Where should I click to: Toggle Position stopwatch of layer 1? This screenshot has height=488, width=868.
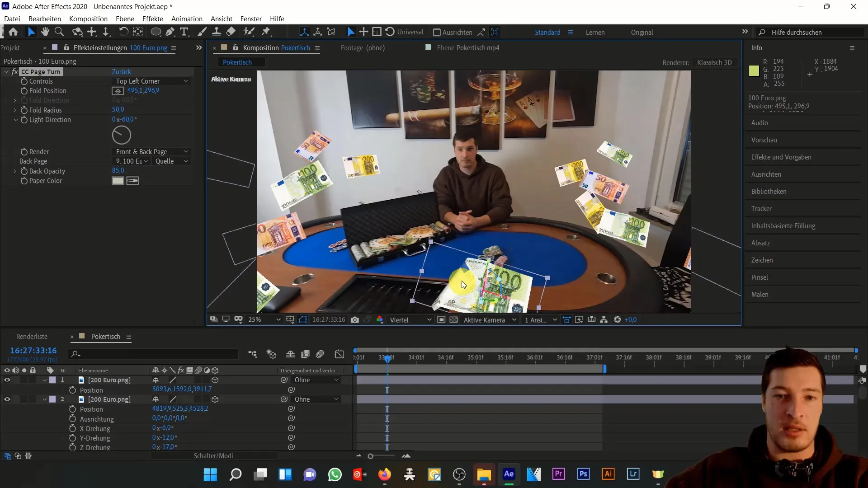pos(72,390)
